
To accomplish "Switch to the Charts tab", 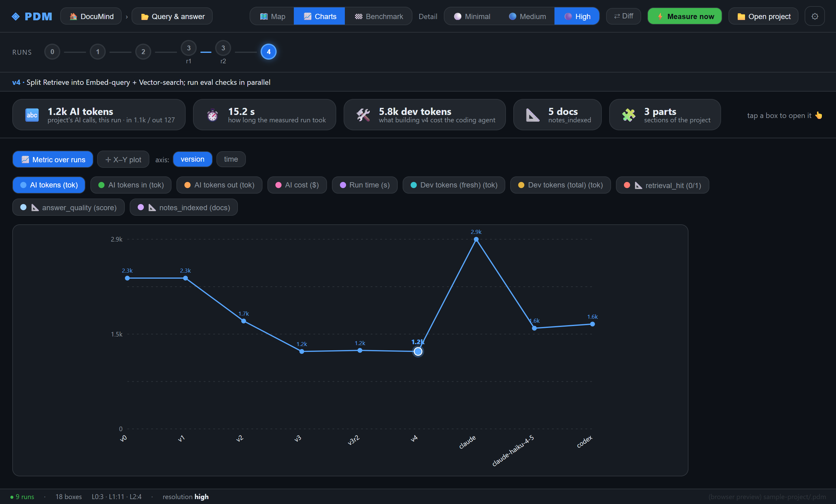I will point(319,16).
